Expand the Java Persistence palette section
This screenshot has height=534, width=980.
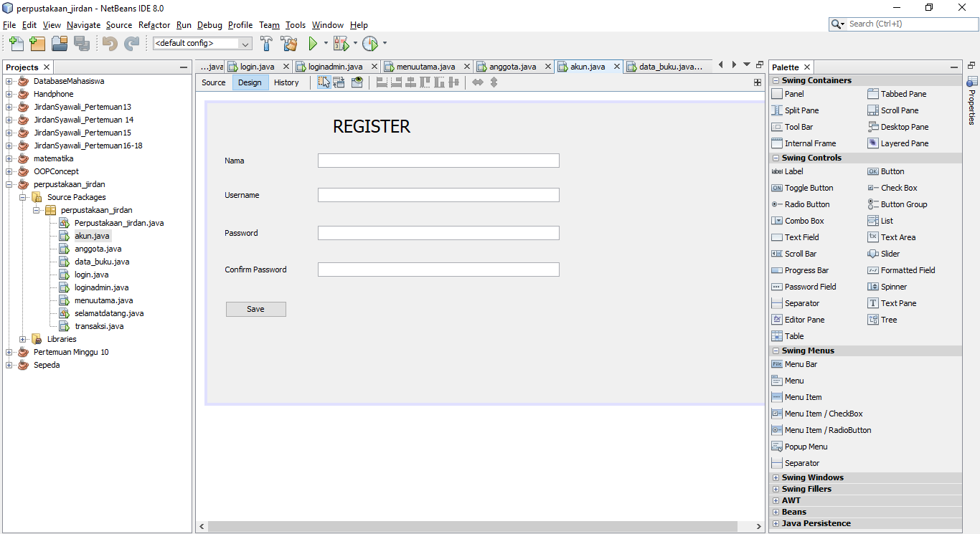click(776, 523)
